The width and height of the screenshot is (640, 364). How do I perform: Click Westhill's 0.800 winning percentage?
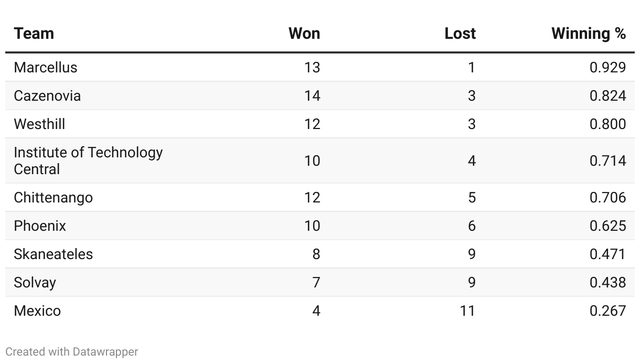[x=607, y=124]
